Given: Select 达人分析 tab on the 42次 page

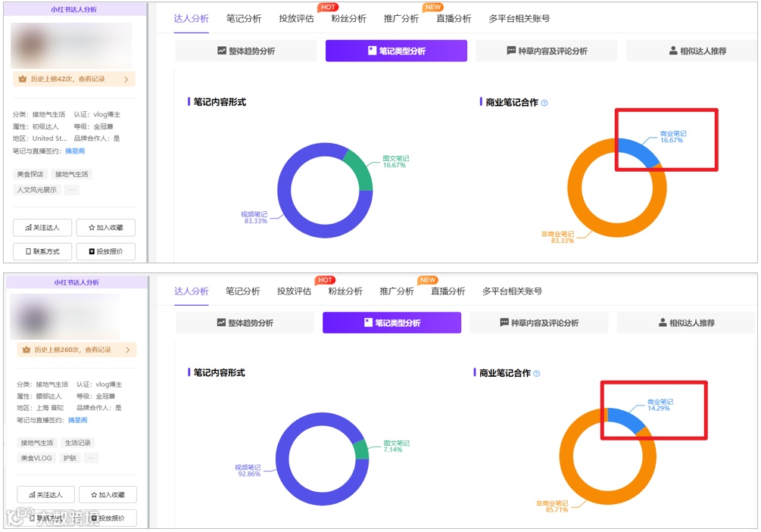Looking at the screenshot, I should click(x=192, y=18).
